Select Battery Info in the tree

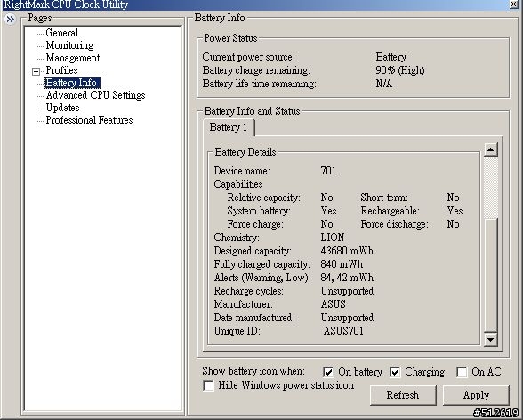72,83
